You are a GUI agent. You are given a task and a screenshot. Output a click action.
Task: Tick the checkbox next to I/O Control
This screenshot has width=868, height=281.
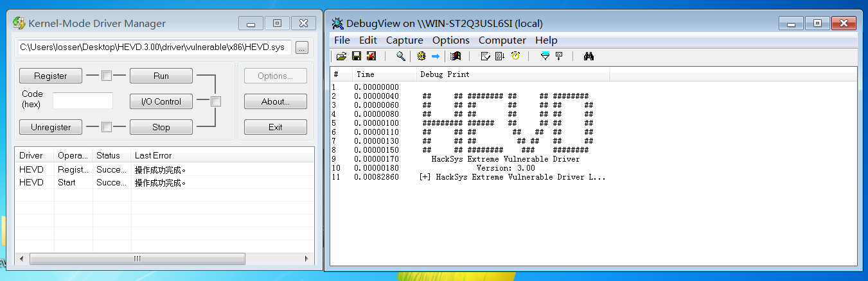216,101
